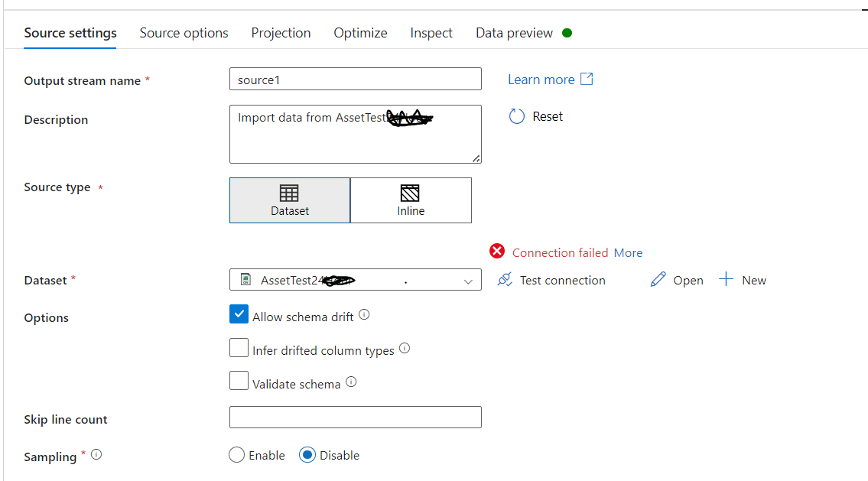Screen dimensions: 868x481
Task: Select the Enable radio button for Sampling
Action: 236,454
